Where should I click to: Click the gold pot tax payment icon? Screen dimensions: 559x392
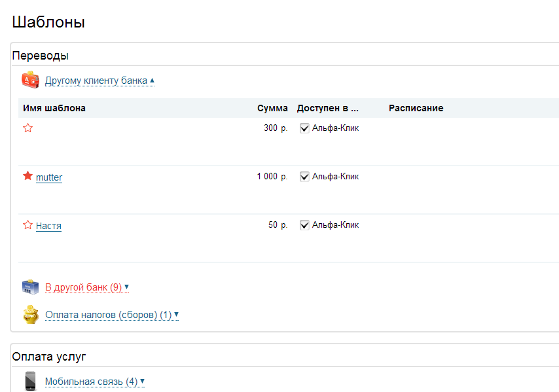31,314
